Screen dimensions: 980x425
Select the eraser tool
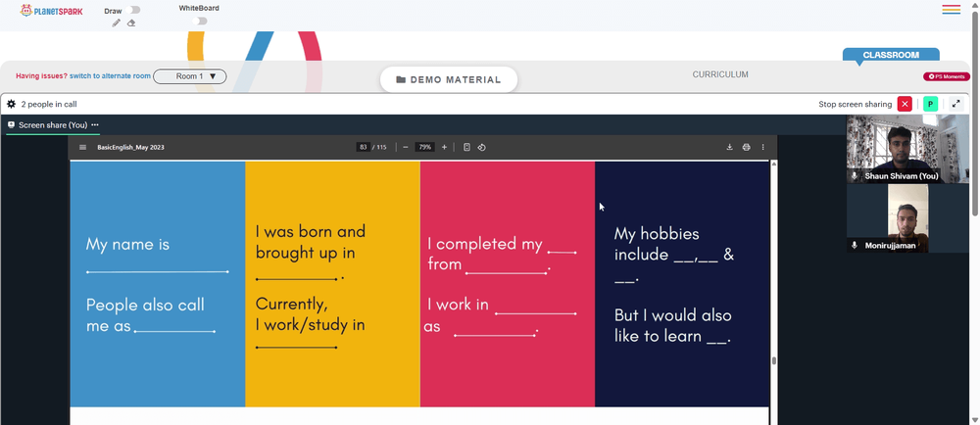131,24
